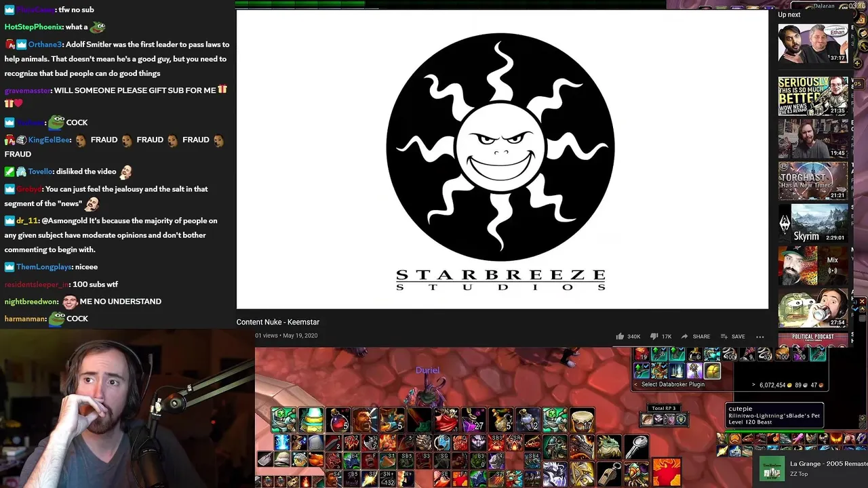Open up-next video with Ethan, 37:17
Screen dimensions: 868x488
tap(812, 43)
